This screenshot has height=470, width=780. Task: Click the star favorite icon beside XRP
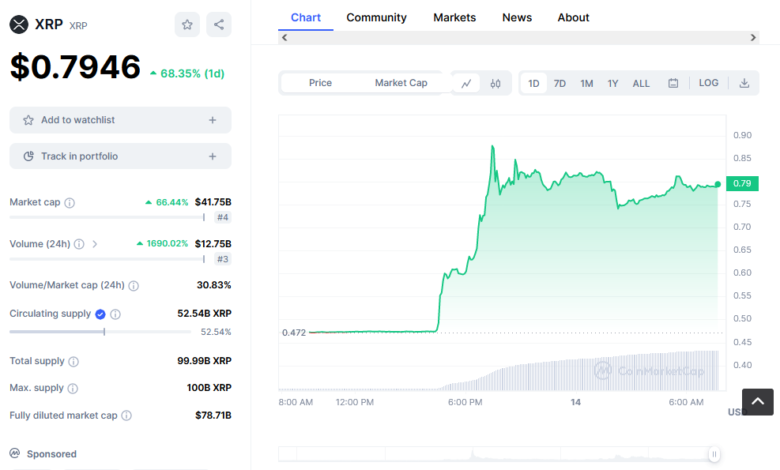coord(187,25)
